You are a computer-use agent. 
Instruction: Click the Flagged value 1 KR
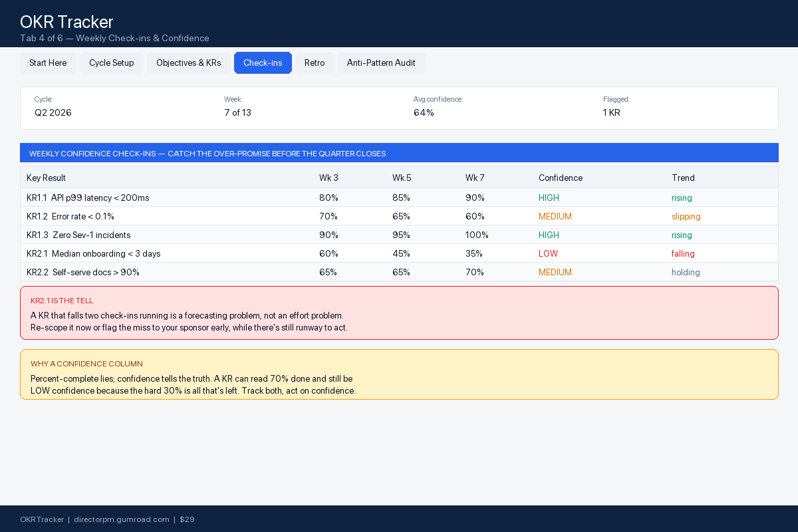[612, 112]
